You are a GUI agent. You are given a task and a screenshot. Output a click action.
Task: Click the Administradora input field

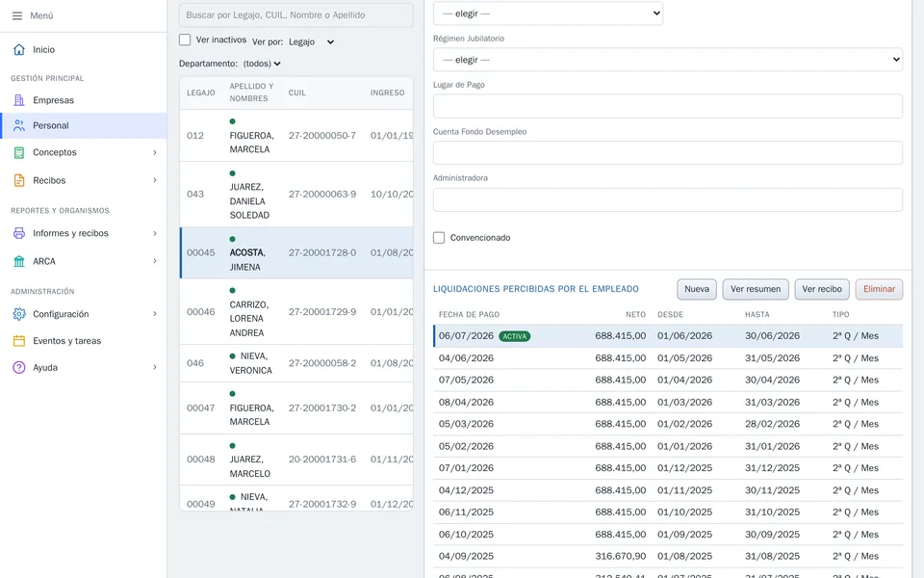tap(668, 200)
